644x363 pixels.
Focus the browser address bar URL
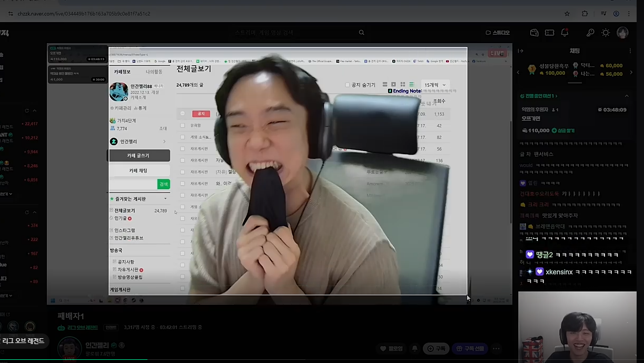(x=84, y=14)
